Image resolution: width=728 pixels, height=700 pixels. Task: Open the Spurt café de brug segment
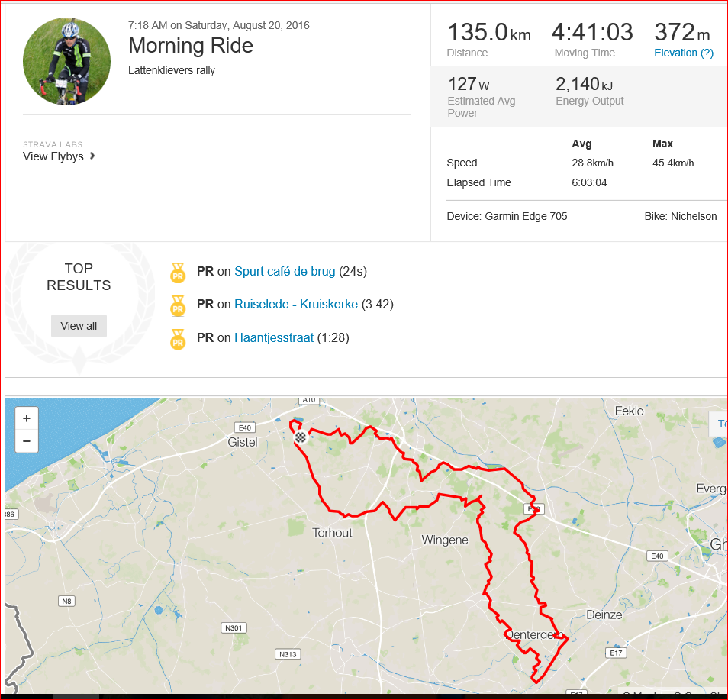click(x=285, y=271)
